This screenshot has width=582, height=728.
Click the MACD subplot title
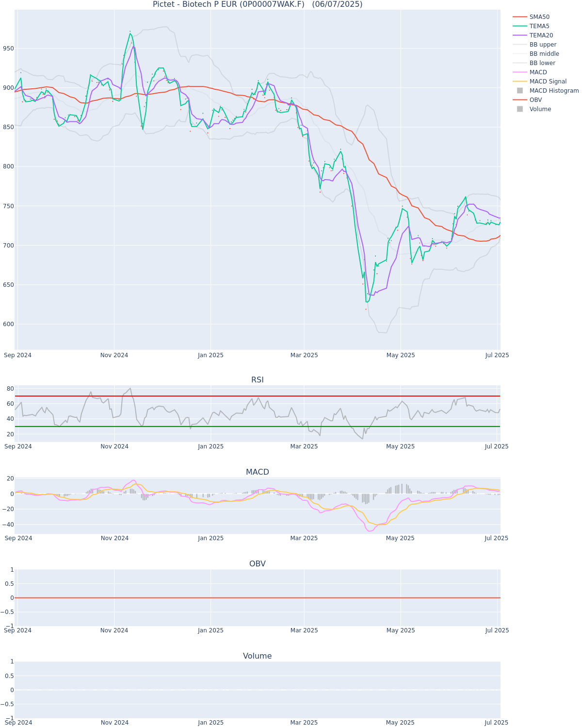[258, 472]
